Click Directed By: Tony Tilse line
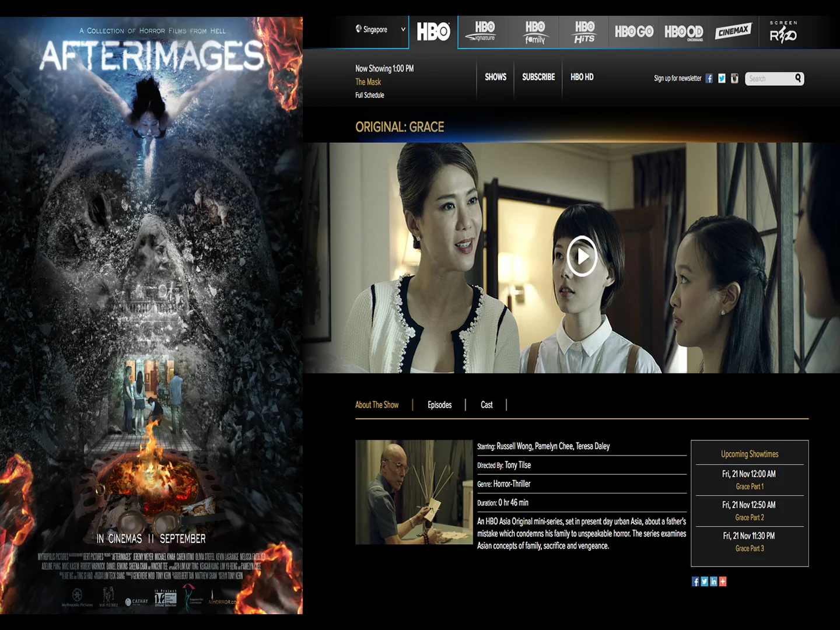Image resolution: width=840 pixels, height=630 pixels. [504, 466]
